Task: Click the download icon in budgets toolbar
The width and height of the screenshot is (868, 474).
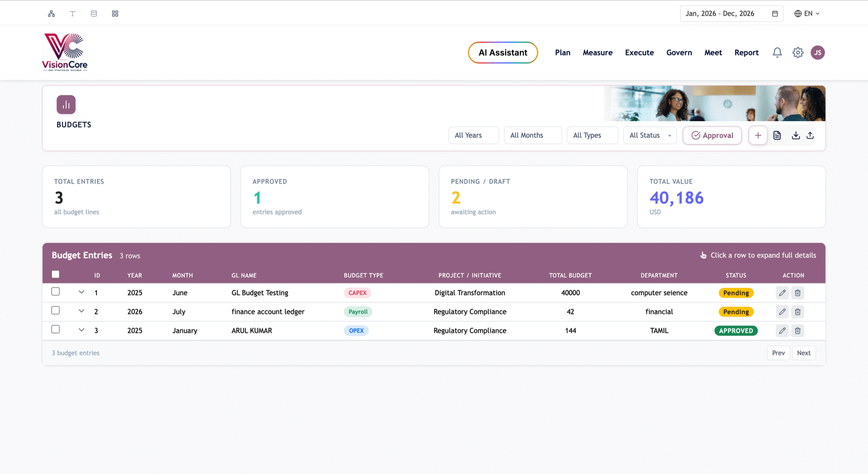Action: click(x=795, y=135)
